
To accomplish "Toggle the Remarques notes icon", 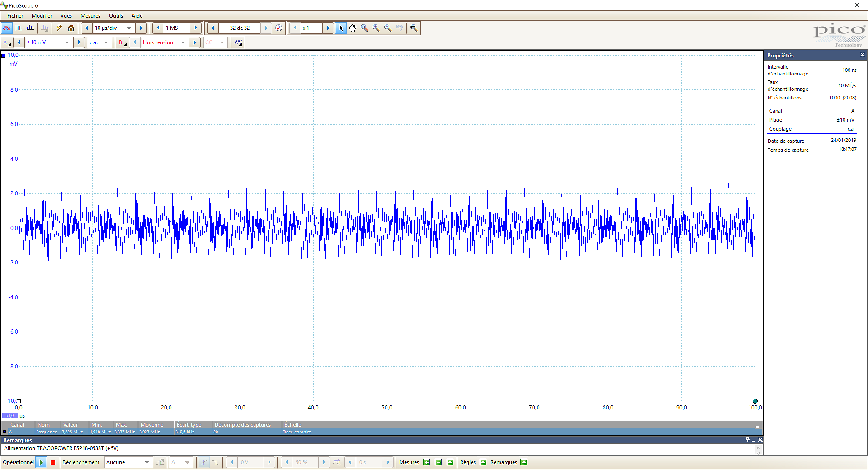I will point(524,462).
